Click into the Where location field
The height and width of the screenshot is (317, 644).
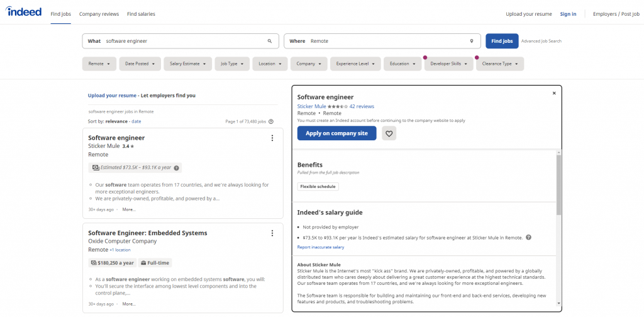382,41
